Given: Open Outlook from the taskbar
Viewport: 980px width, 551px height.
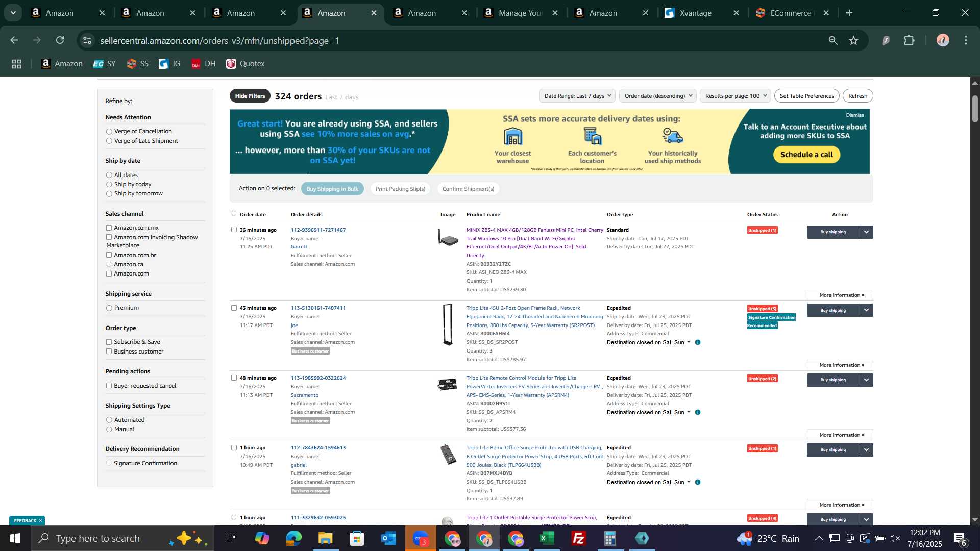Looking at the screenshot, I should point(388,538).
